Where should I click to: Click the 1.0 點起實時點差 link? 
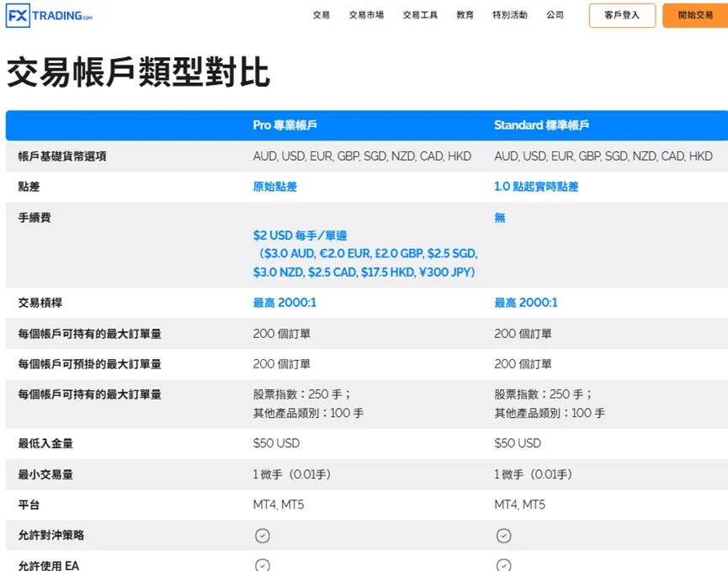(x=536, y=187)
